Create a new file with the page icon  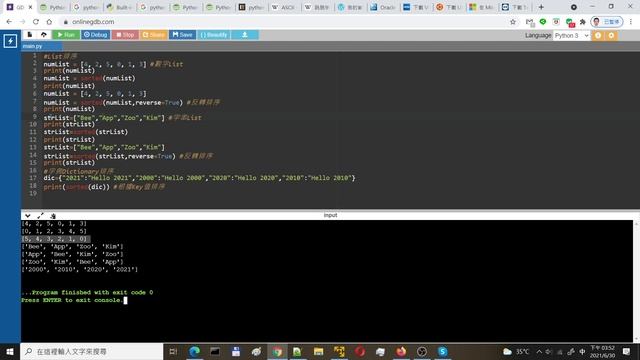coord(30,35)
